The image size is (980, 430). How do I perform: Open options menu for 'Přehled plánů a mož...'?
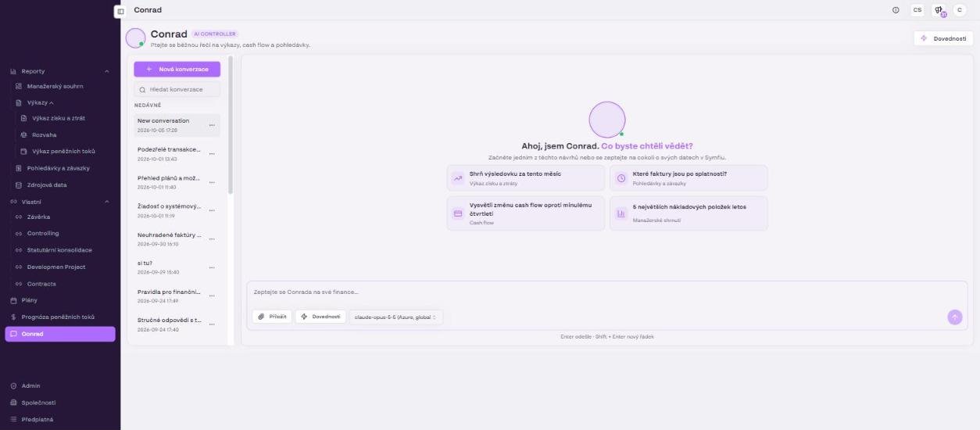212,182
